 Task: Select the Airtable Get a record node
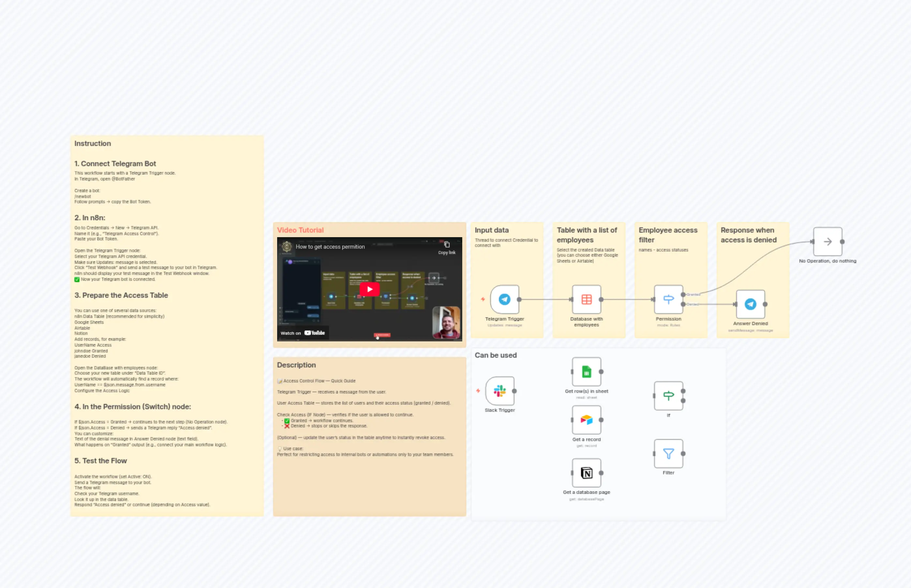[586, 420]
